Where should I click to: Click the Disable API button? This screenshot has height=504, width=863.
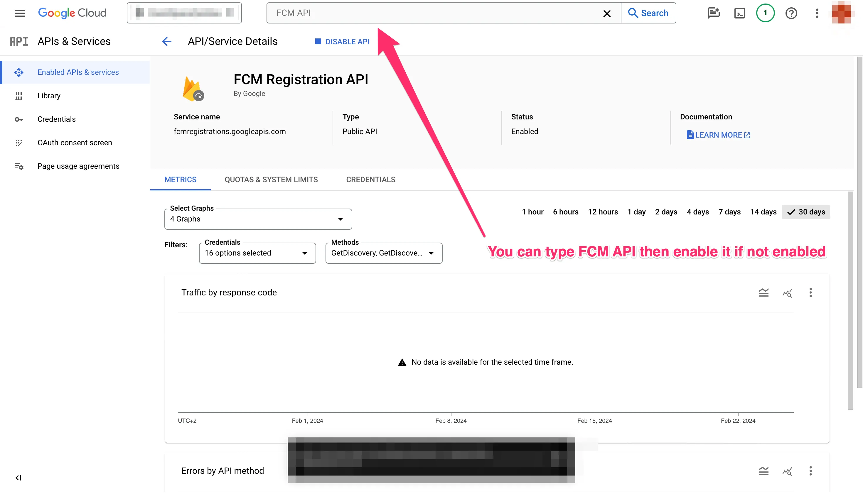click(x=342, y=41)
